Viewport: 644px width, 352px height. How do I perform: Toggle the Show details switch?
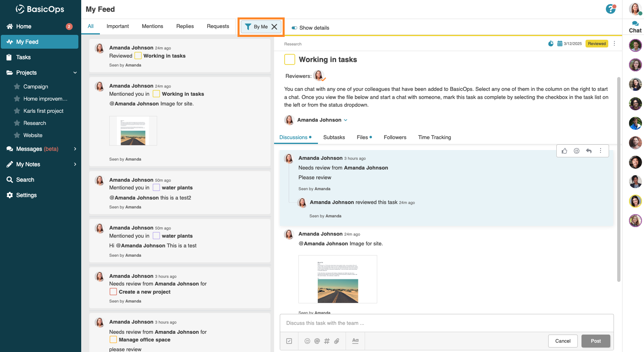click(x=294, y=28)
